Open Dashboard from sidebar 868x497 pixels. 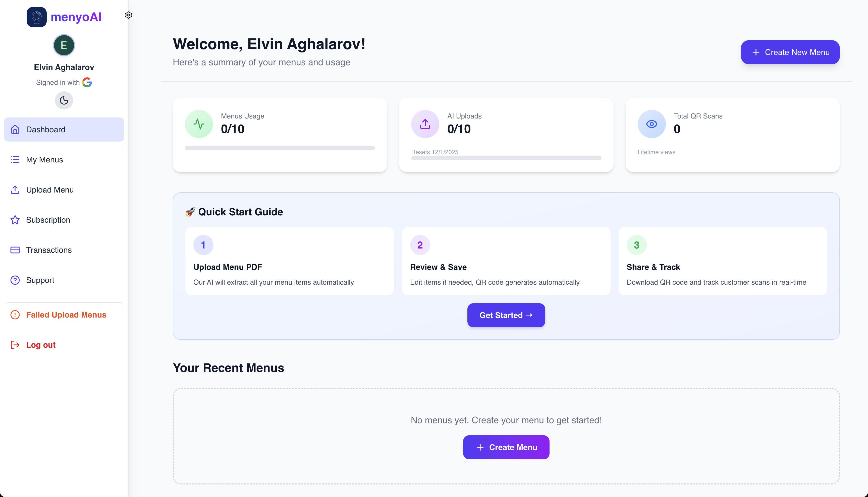pyautogui.click(x=64, y=129)
